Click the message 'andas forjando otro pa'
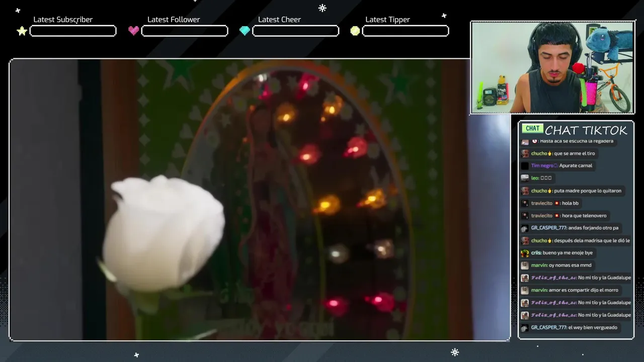The width and height of the screenshot is (644, 362). [593, 228]
